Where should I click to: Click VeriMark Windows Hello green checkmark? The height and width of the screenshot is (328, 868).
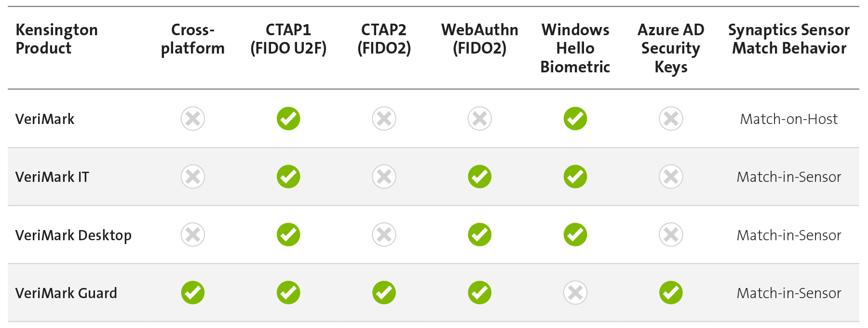tap(575, 119)
